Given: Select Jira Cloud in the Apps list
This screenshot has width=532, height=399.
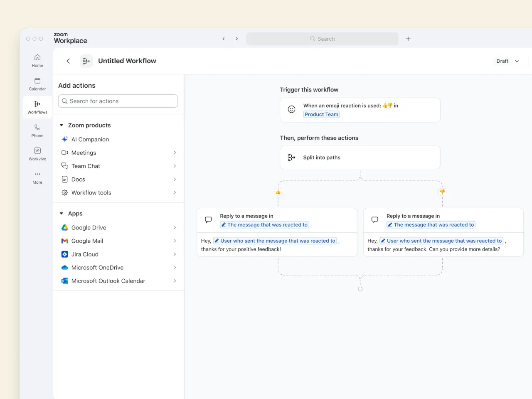Looking at the screenshot, I should click(x=85, y=254).
